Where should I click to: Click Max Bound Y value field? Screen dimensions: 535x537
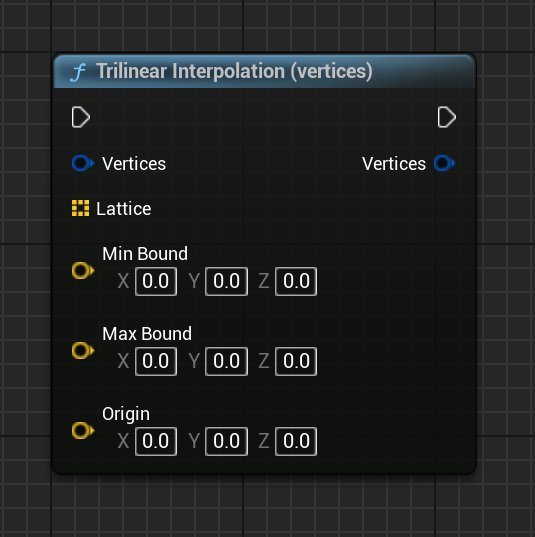[x=226, y=361]
